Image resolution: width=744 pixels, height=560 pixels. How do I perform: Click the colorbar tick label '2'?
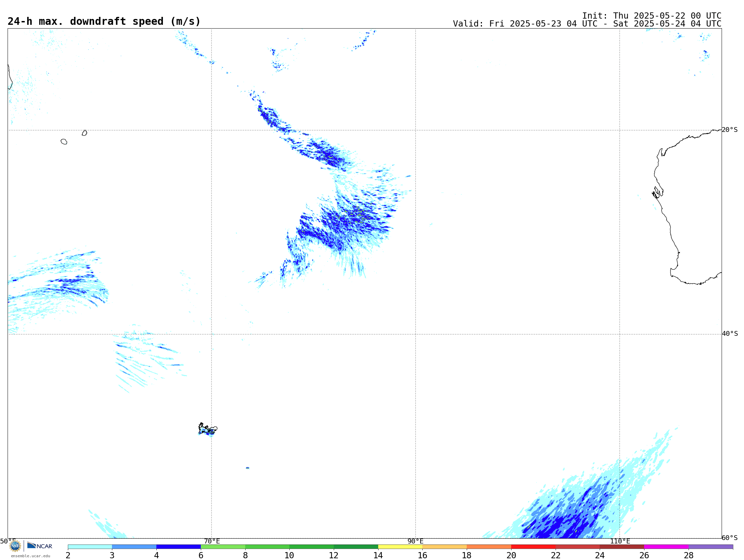pyautogui.click(x=68, y=556)
